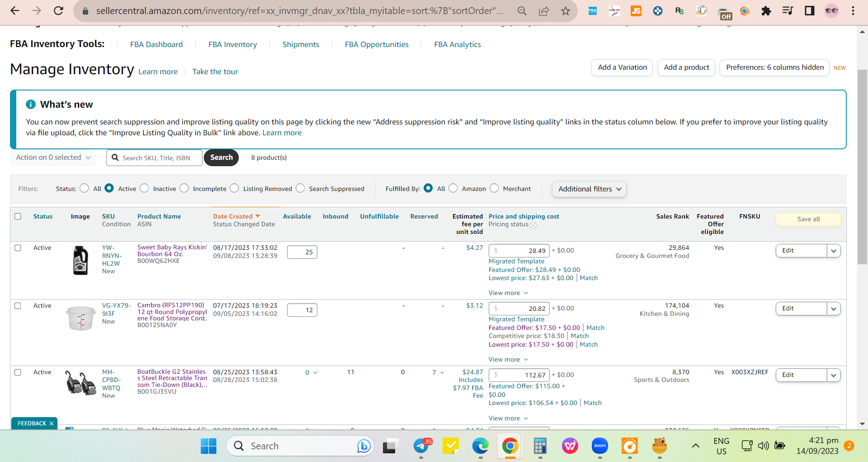Image resolution: width=868 pixels, height=462 pixels.
Task: Open Edit dropdown arrow for BoatBuckle row
Action: [x=834, y=375]
